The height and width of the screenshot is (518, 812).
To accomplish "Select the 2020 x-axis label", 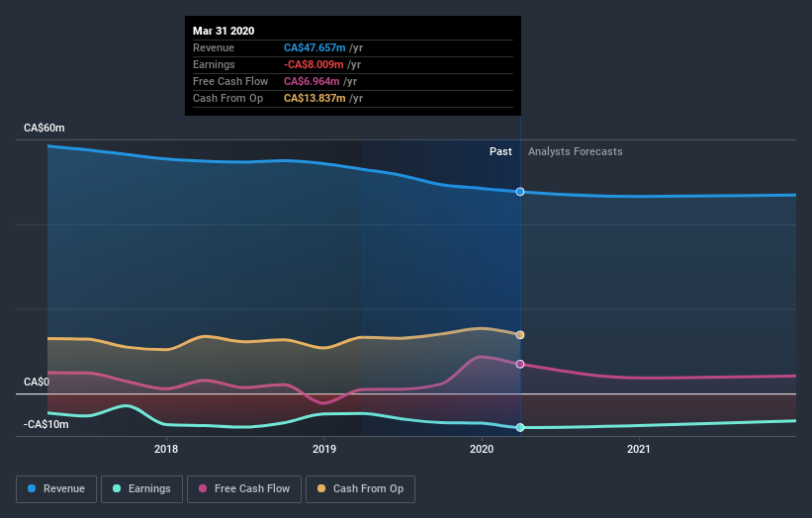I will coord(482,449).
